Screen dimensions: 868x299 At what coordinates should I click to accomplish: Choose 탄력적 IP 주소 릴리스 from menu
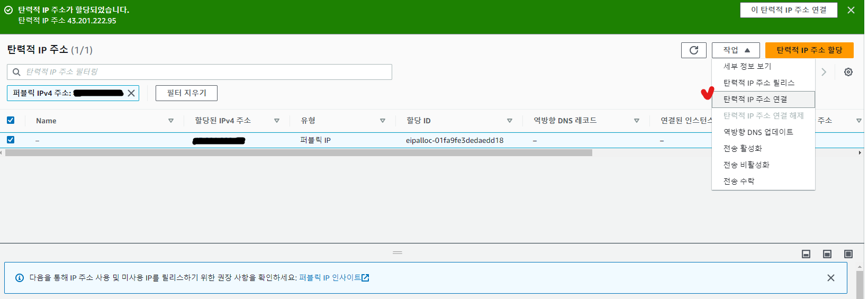pos(758,83)
